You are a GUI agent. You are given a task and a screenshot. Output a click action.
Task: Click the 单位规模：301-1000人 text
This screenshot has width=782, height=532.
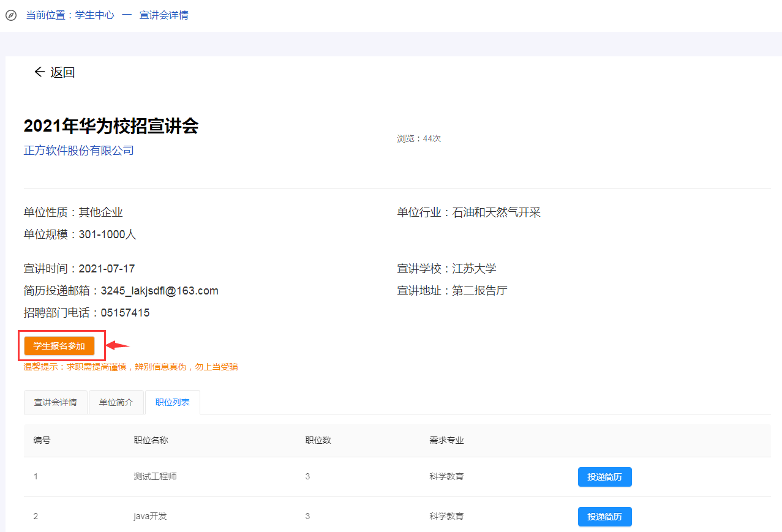80,234
